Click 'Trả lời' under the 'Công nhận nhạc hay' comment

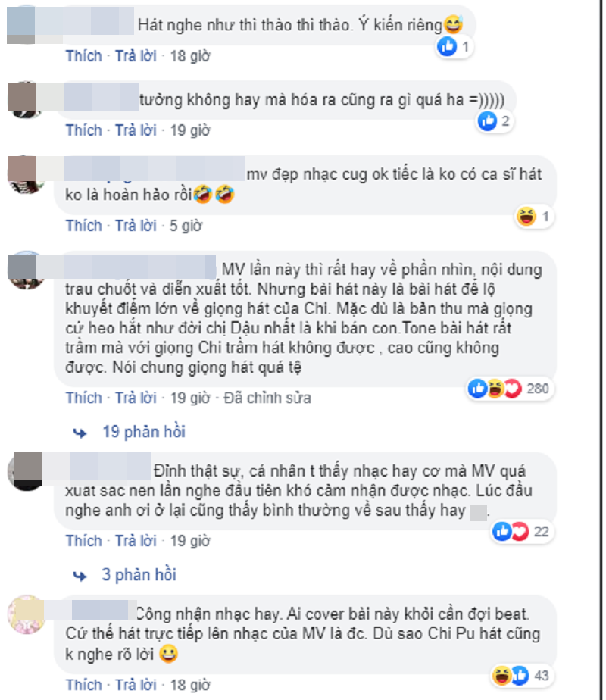[136, 685]
